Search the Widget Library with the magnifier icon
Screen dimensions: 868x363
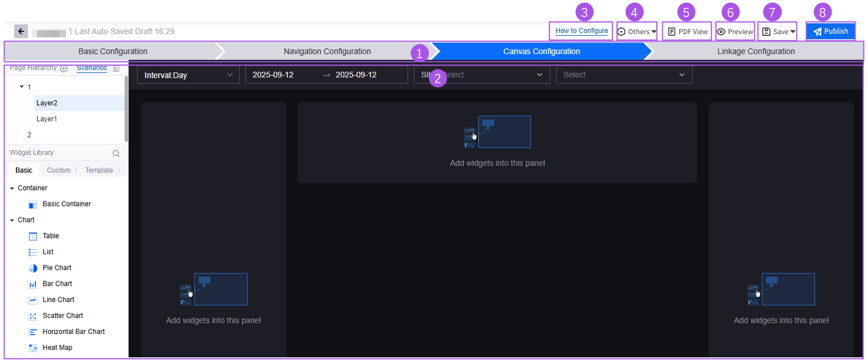pyautogui.click(x=116, y=153)
